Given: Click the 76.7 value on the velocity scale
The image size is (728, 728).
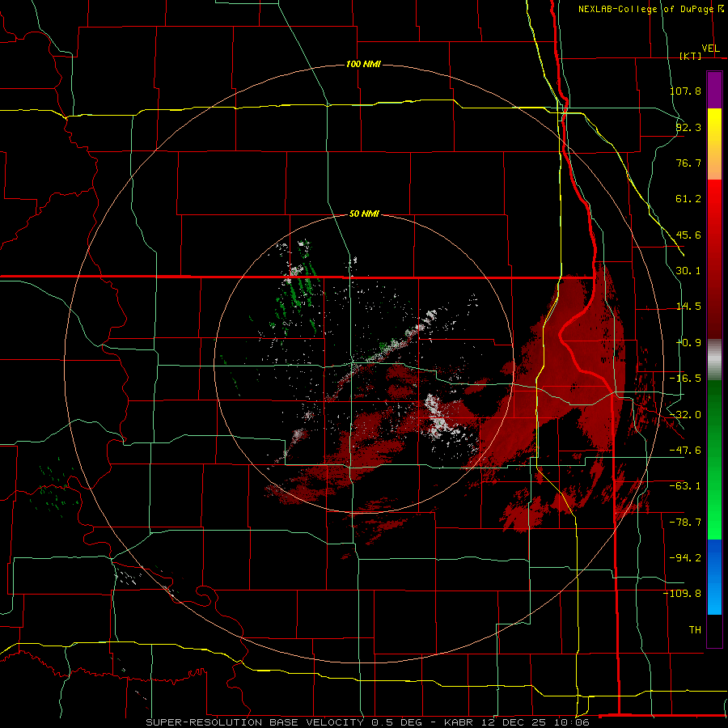Looking at the screenshot, I should pyautogui.click(x=688, y=163).
